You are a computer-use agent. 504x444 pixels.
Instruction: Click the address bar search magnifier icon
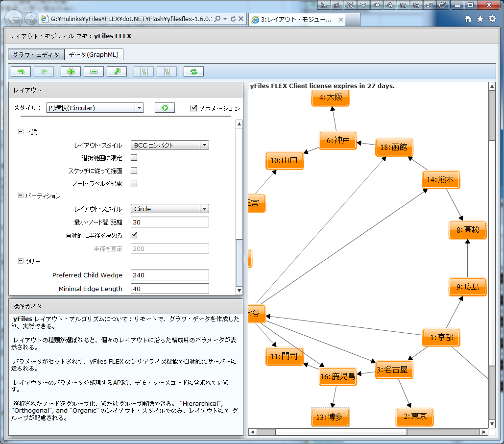(x=217, y=19)
